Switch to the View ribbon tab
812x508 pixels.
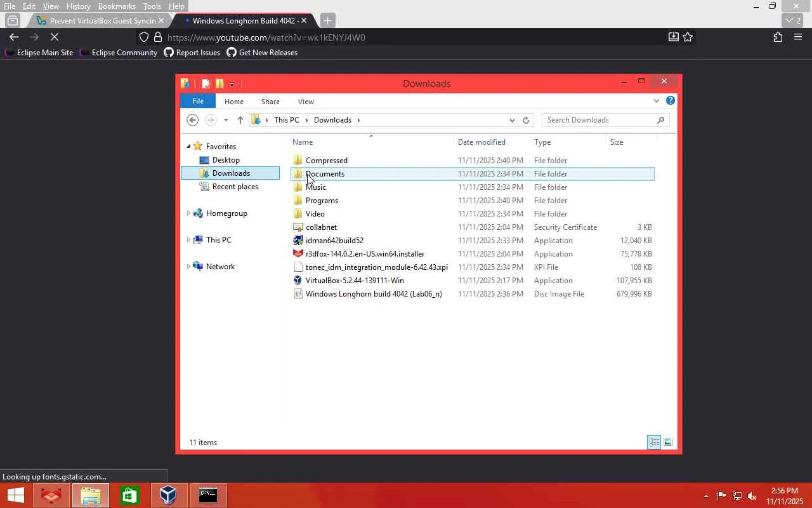click(x=306, y=102)
